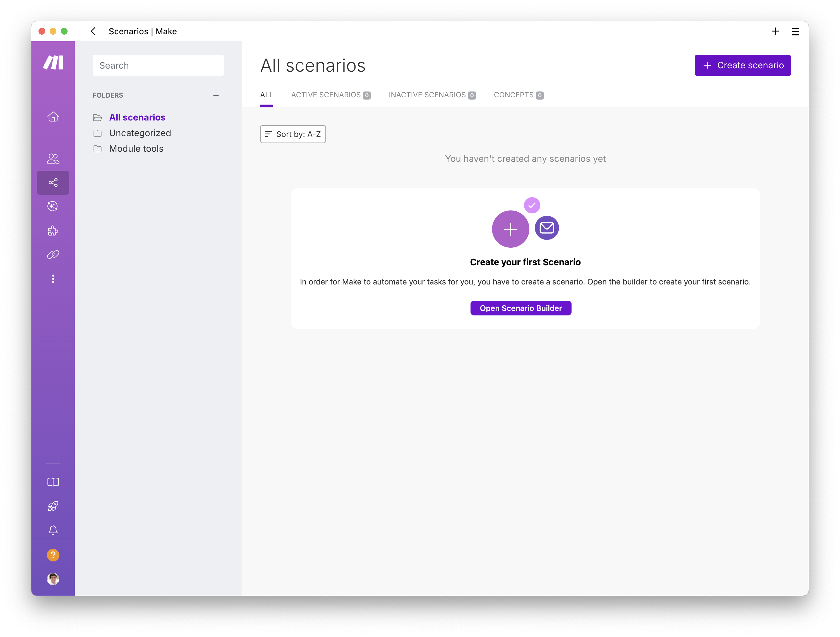Screen dimensions: 840x637
Task: Open the Webhooks link icon
Action: [53, 255]
